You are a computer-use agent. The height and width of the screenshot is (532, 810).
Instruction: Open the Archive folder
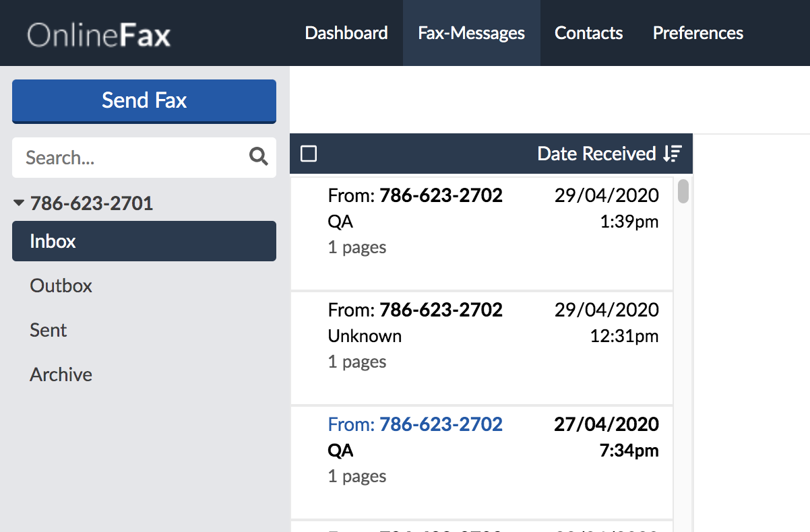pos(61,374)
